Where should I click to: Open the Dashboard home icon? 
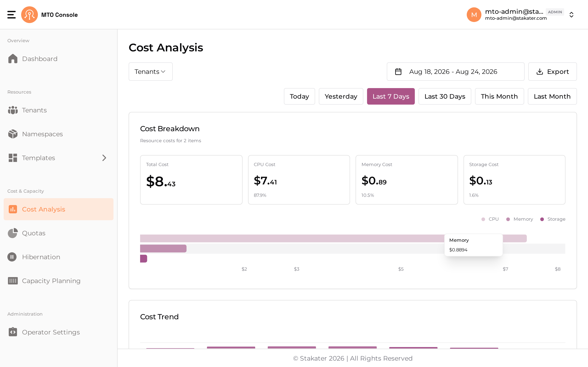(13, 59)
